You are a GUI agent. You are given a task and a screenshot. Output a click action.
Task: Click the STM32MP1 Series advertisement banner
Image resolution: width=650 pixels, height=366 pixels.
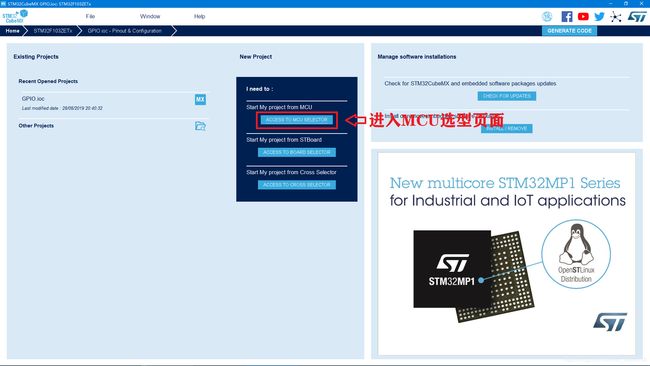point(507,254)
